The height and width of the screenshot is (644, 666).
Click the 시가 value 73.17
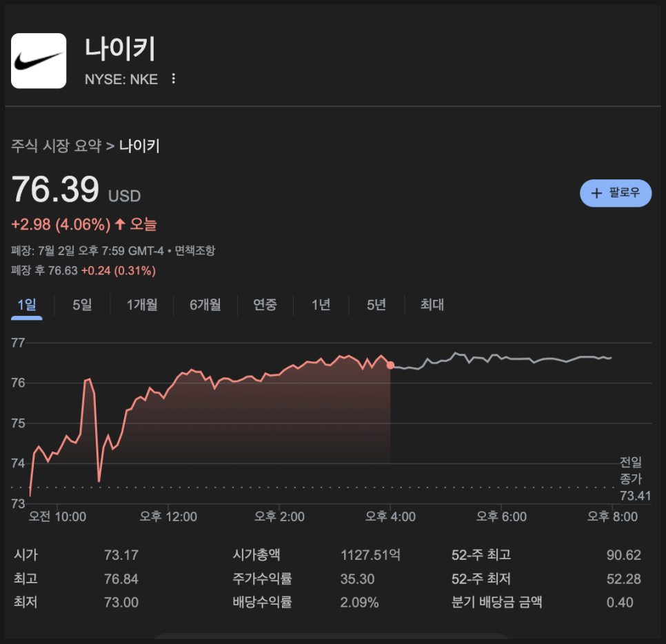click(x=121, y=555)
